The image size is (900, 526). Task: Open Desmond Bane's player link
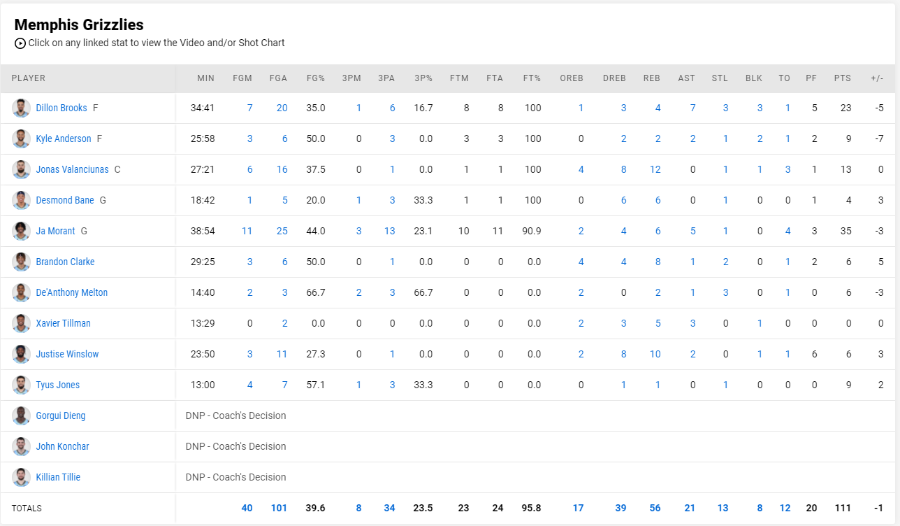(x=65, y=200)
